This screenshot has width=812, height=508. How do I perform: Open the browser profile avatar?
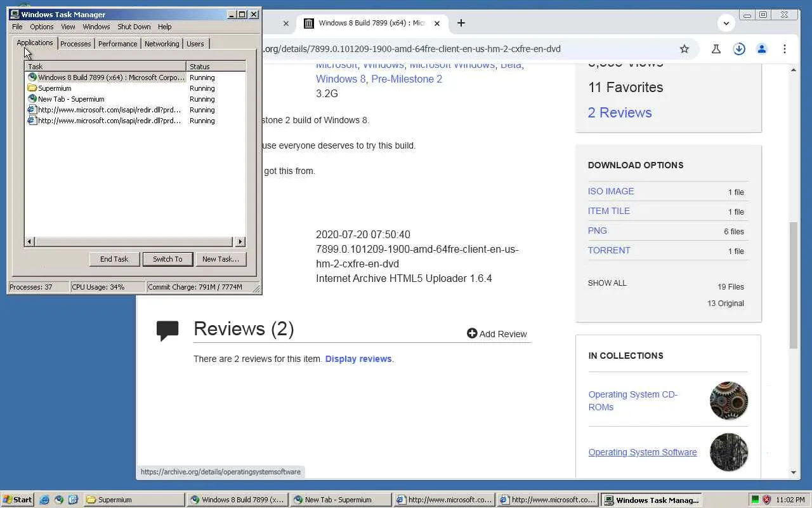[x=762, y=49]
